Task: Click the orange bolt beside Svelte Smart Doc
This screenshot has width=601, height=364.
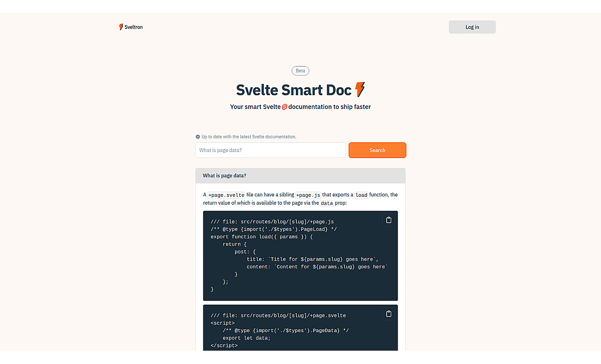Action: tap(360, 89)
